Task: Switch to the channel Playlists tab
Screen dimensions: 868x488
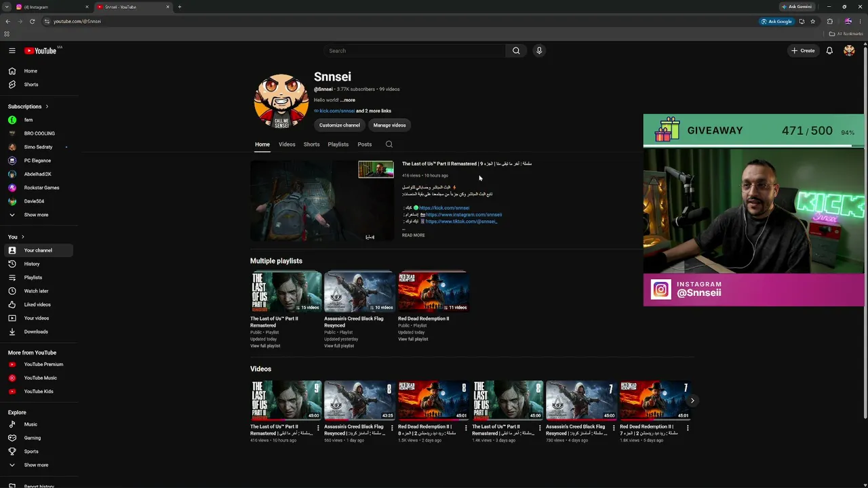Action: point(338,144)
